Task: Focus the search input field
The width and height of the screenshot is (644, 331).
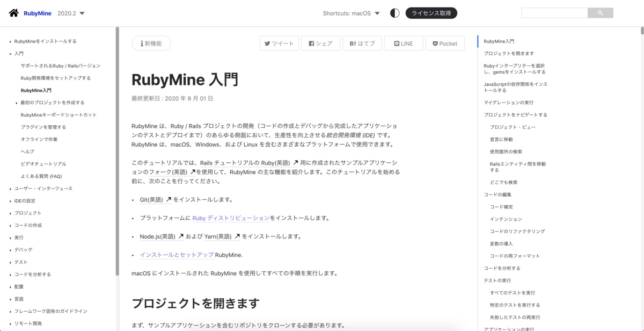Action: click(x=554, y=13)
